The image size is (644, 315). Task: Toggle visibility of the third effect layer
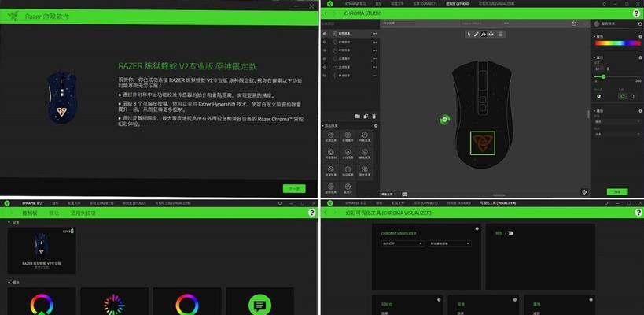click(325, 50)
